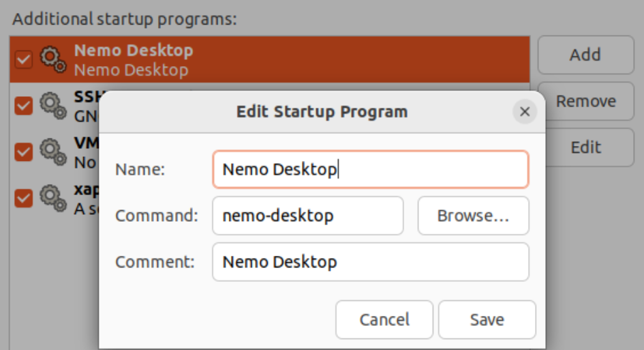The height and width of the screenshot is (350, 644).
Task: Cancel the startup program edit
Action: (384, 319)
